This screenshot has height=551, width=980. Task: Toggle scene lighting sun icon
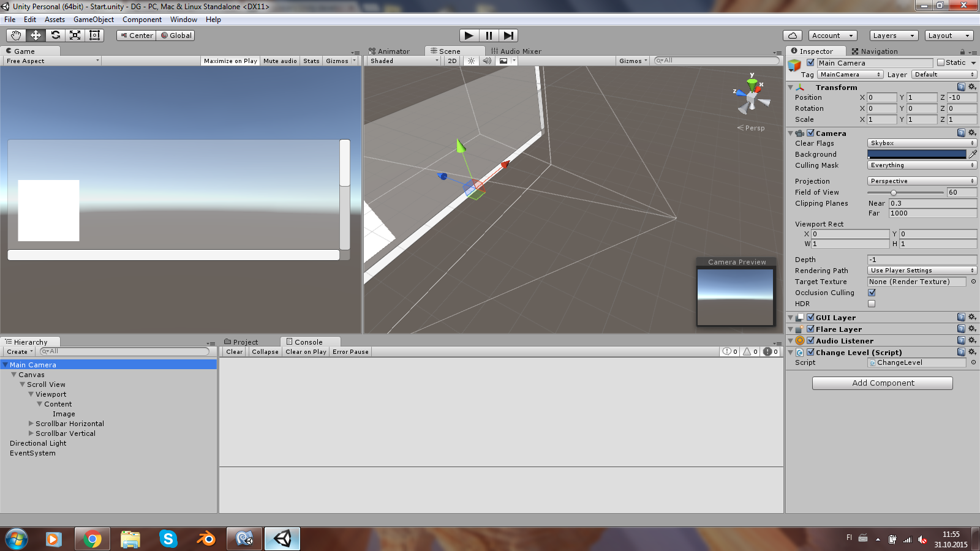(x=471, y=61)
